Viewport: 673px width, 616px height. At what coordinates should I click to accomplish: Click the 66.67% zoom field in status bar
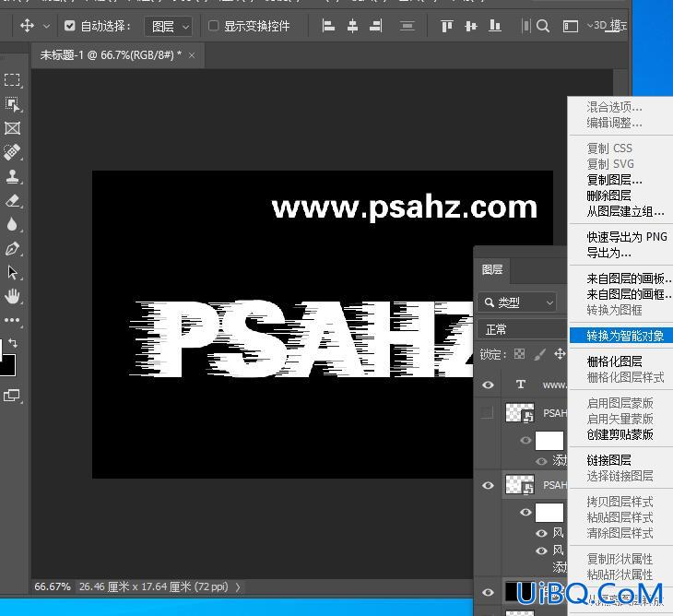click(53, 586)
